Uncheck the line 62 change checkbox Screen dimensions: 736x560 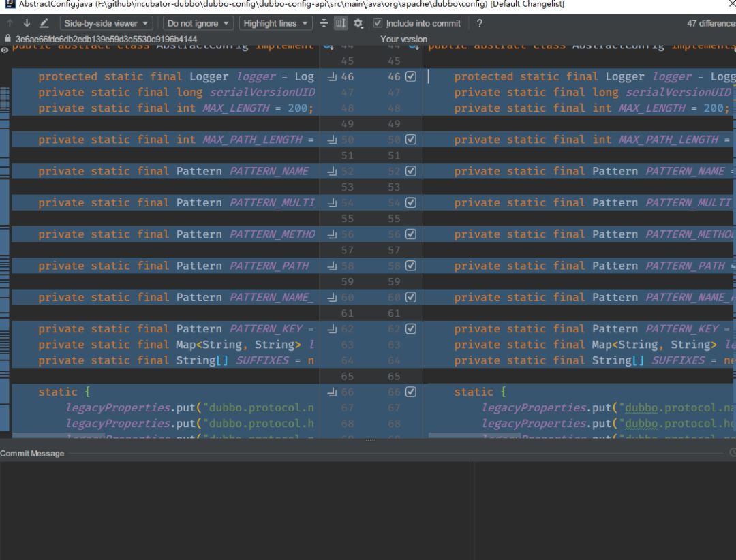coord(411,328)
